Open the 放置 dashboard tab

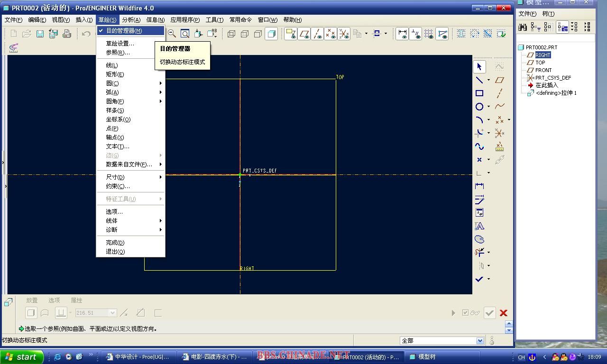tap(32, 300)
